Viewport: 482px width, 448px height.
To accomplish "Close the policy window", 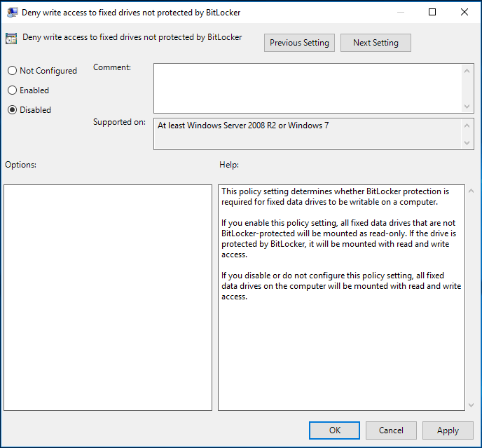I will (x=464, y=12).
